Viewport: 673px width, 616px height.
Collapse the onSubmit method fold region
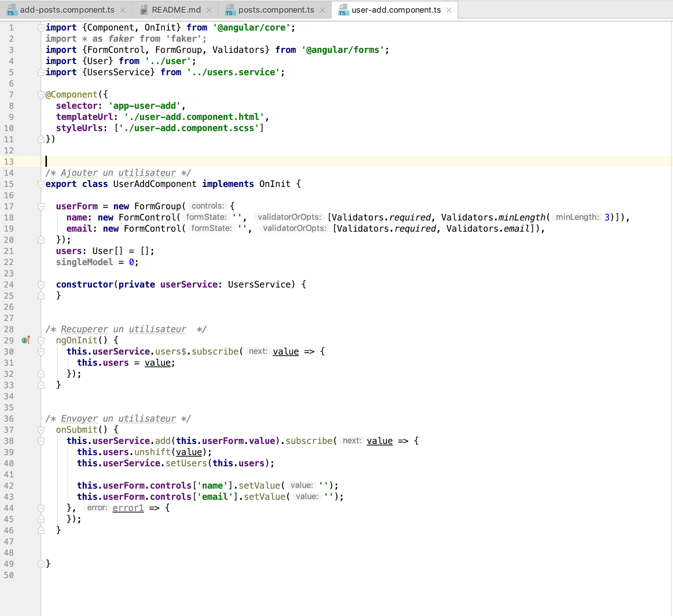(40, 430)
